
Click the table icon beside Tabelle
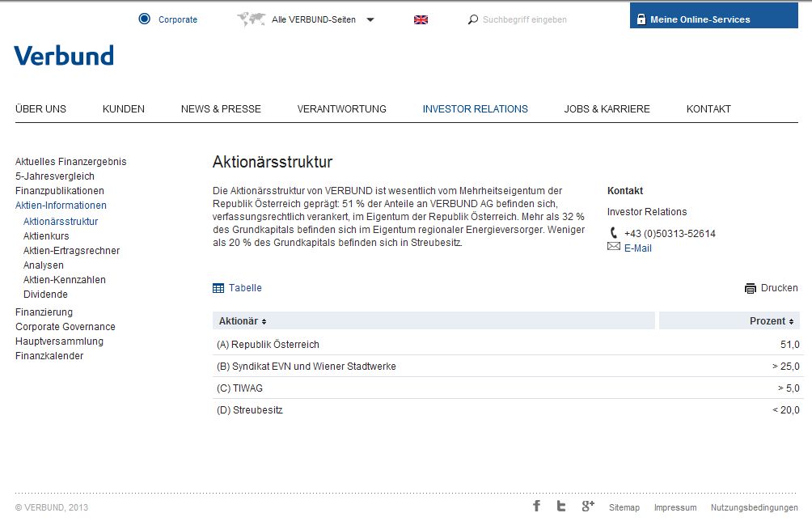click(218, 288)
